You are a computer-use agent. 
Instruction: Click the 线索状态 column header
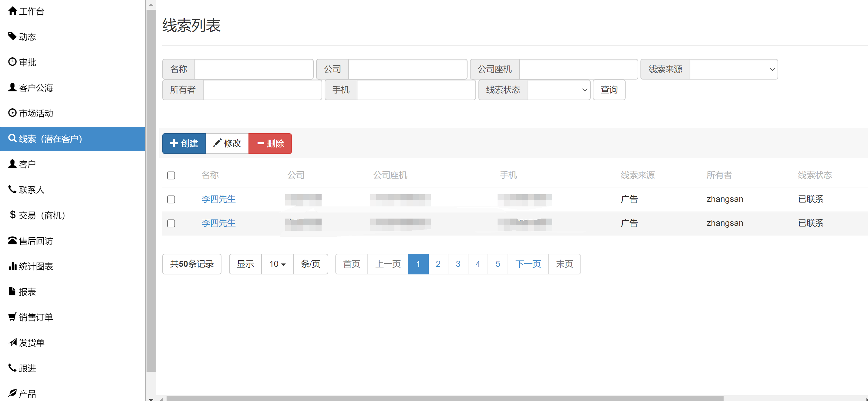click(x=815, y=175)
